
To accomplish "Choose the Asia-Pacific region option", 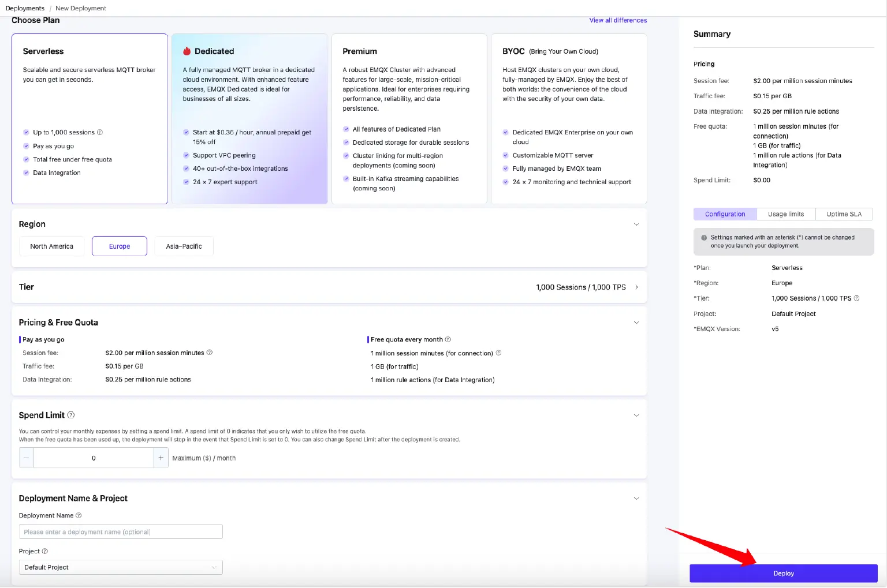I will tap(184, 246).
